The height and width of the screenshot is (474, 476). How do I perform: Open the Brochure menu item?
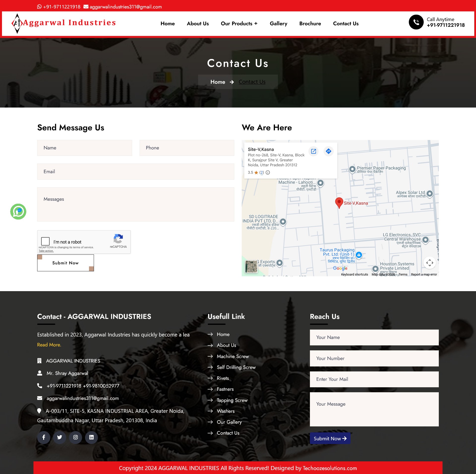310,24
